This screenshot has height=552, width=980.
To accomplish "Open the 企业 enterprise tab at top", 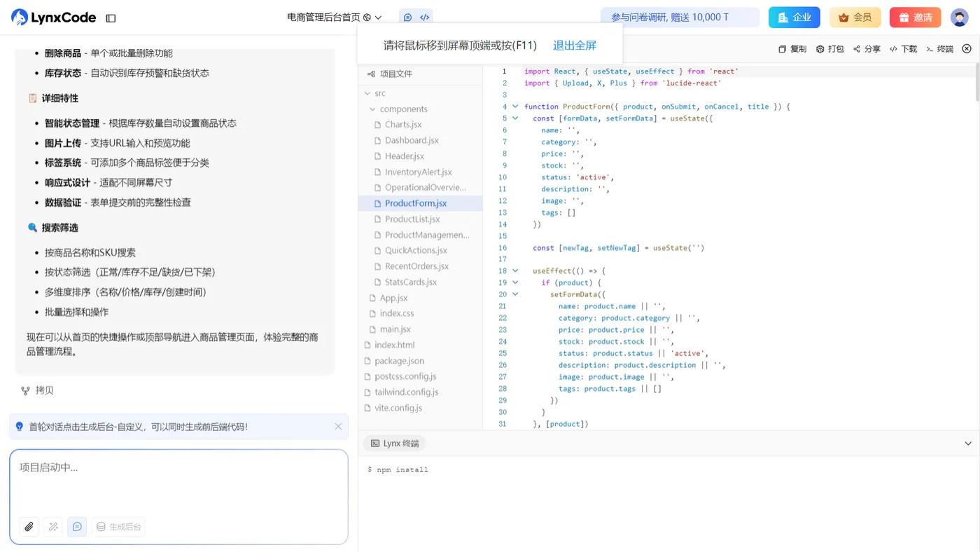I will (794, 15).
